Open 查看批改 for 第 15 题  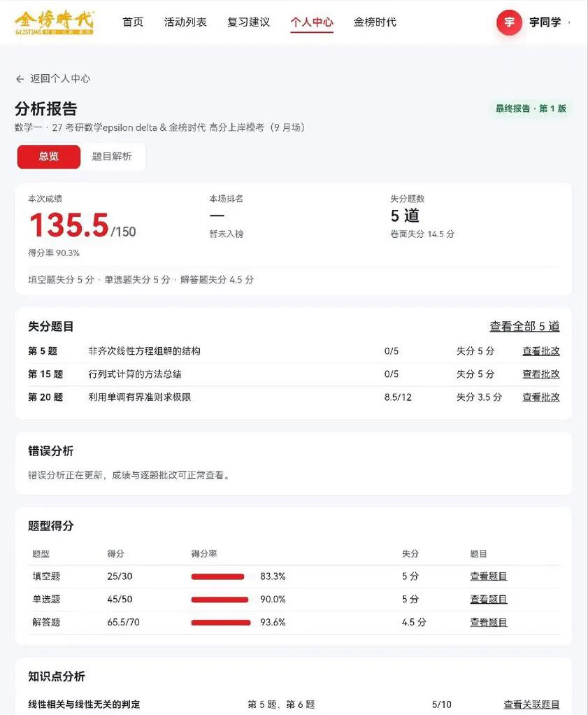(541, 374)
